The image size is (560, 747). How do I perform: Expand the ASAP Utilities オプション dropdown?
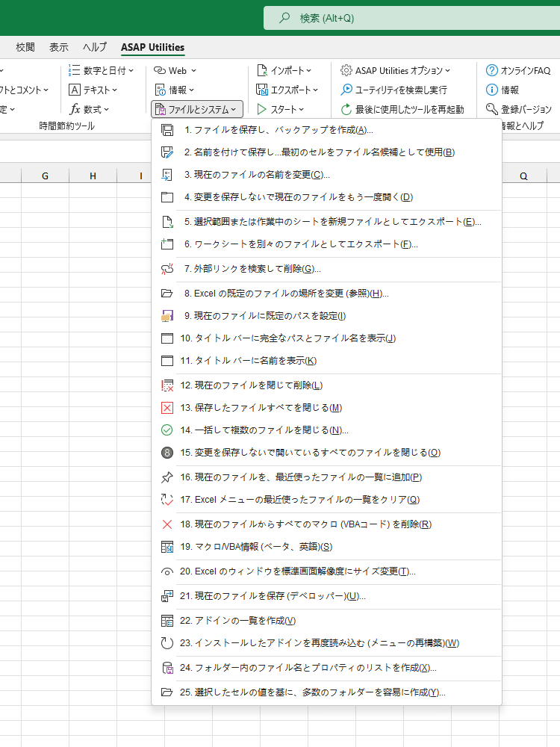point(395,70)
